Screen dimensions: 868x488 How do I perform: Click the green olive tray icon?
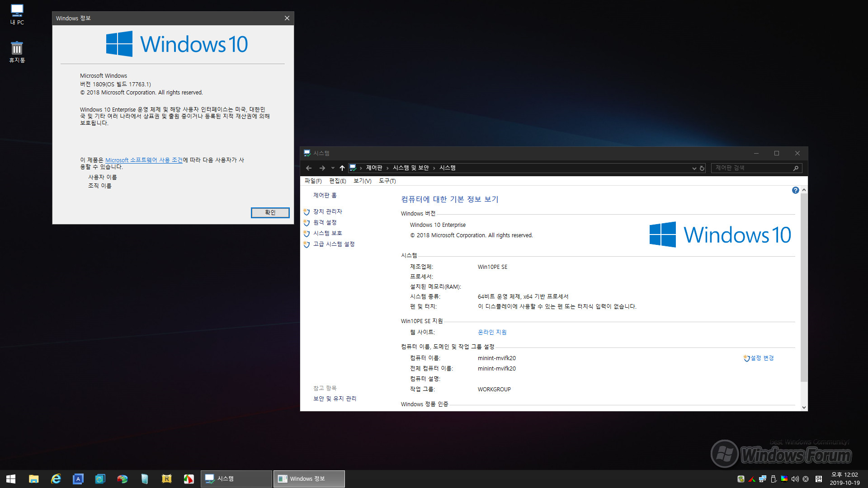coord(741,479)
